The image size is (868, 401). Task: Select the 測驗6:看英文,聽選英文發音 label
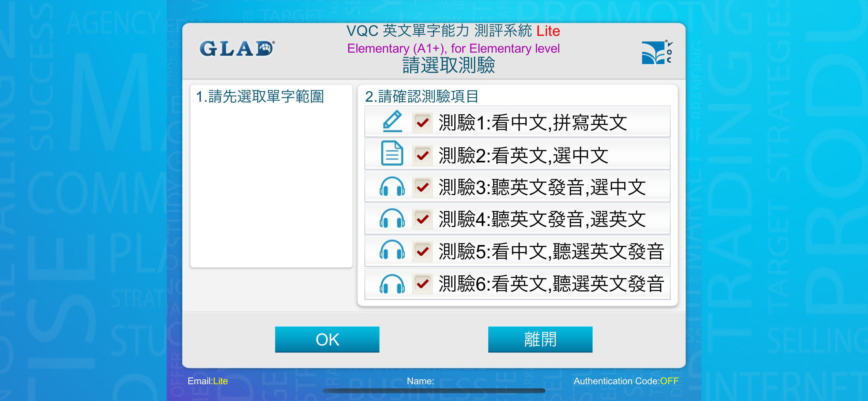point(551,284)
